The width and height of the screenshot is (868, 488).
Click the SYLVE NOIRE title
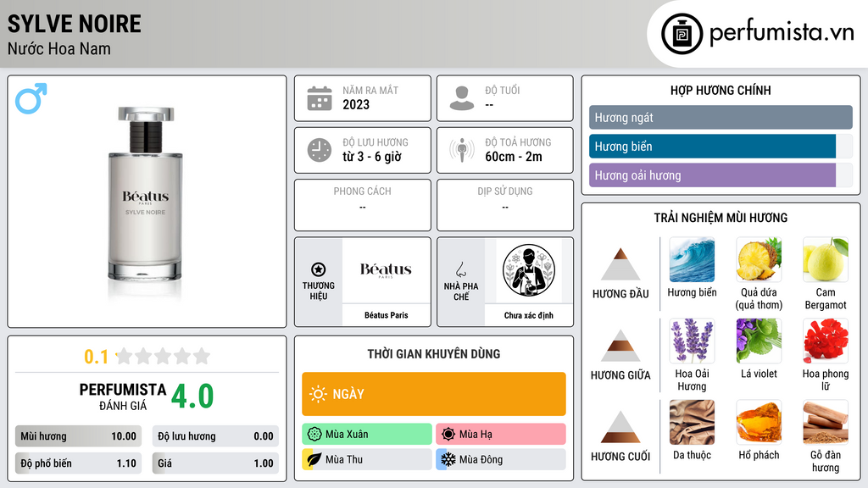pos(75,24)
